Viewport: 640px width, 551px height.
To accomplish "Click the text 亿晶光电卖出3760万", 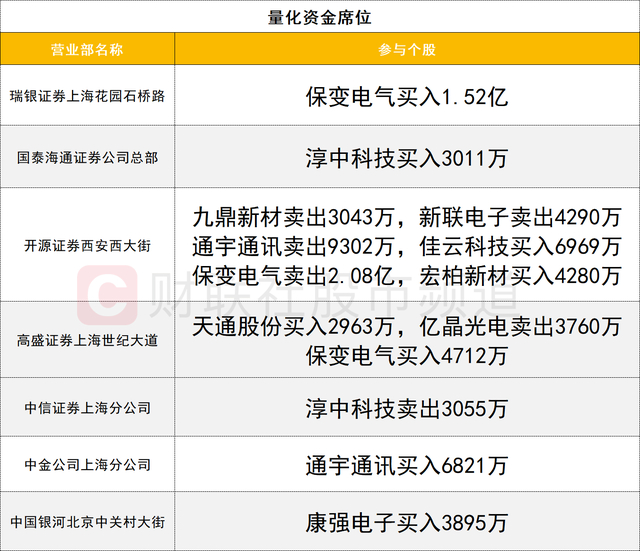I will [x=520, y=326].
